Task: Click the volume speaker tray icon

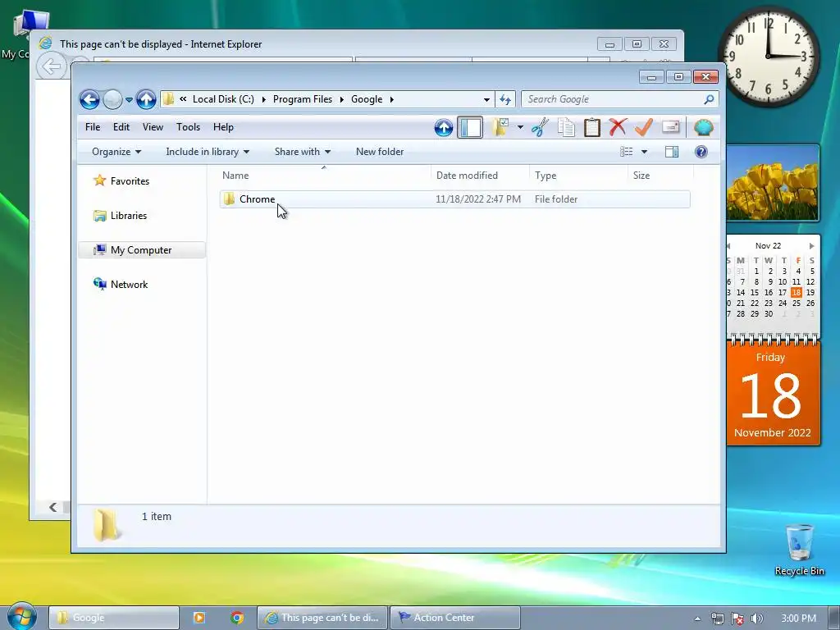Action: point(757,619)
